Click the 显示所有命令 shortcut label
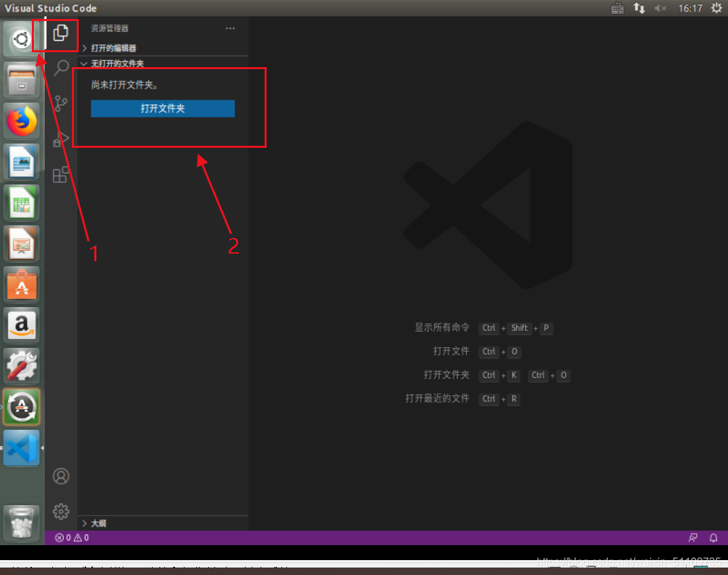This screenshot has width=728, height=575. point(442,328)
